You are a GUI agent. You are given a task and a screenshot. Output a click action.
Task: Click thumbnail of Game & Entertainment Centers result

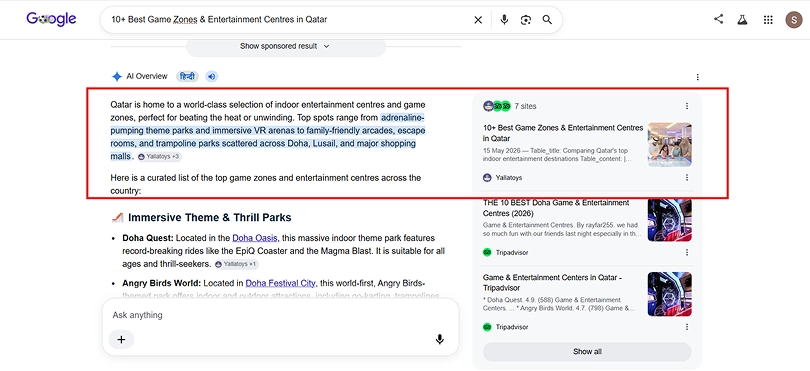(669, 294)
